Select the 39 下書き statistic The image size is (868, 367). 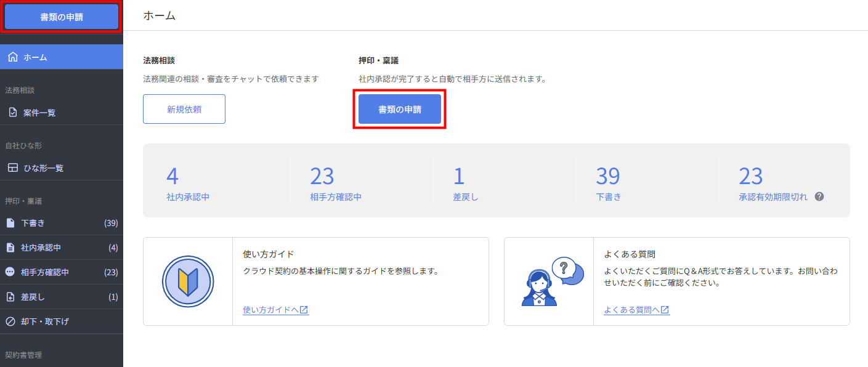(x=608, y=184)
